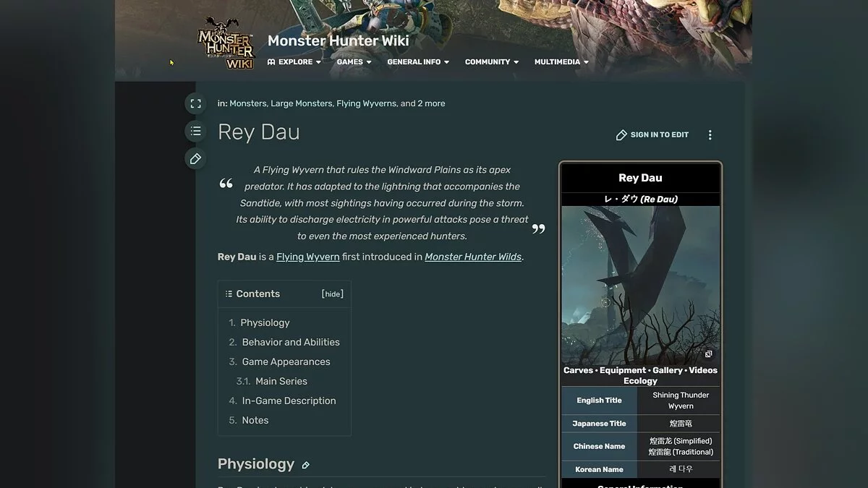Jump to In-Game Description section
The height and width of the screenshot is (488, 868).
(289, 401)
